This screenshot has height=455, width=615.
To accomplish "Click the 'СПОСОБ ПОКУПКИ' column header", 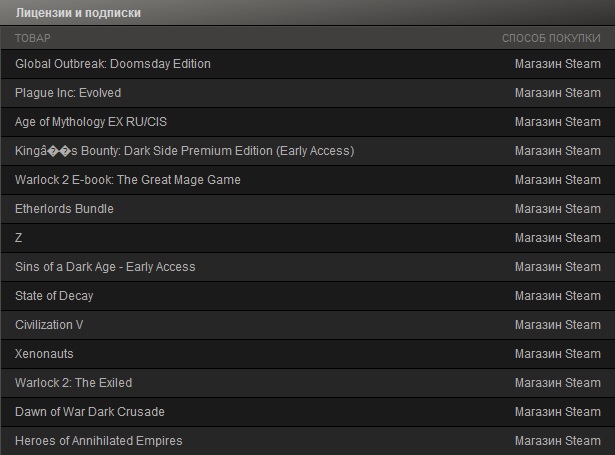I will pyautogui.click(x=551, y=38).
